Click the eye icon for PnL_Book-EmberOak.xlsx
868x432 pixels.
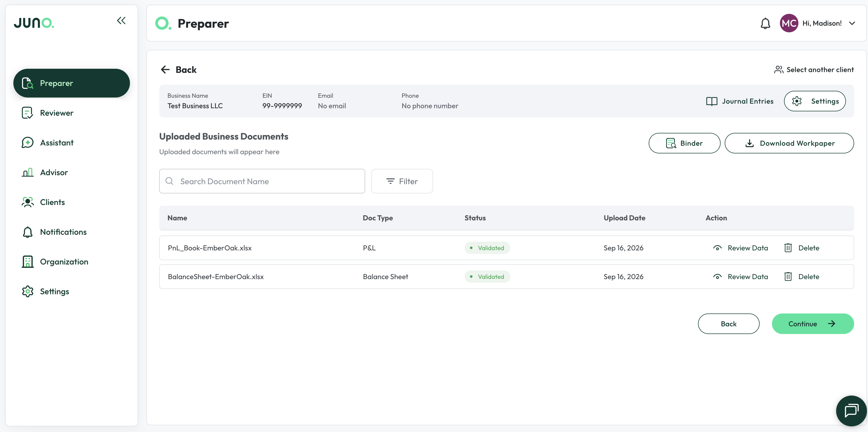pyautogui.click(x=717, y=248)
